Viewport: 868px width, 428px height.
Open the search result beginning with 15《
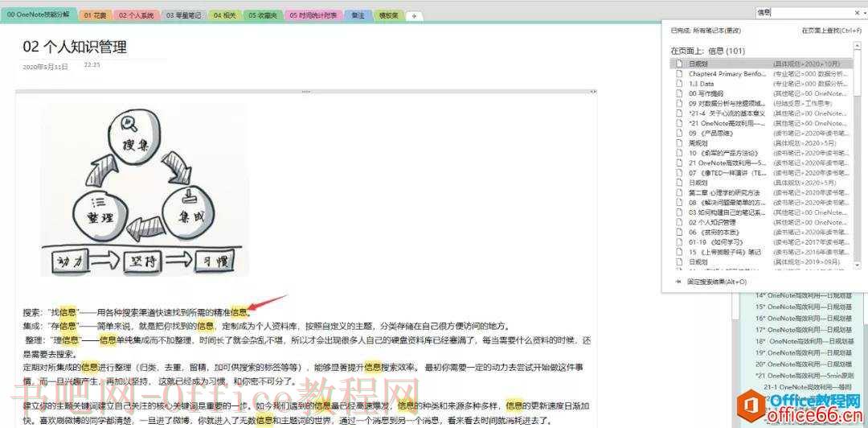pos(762,253)
